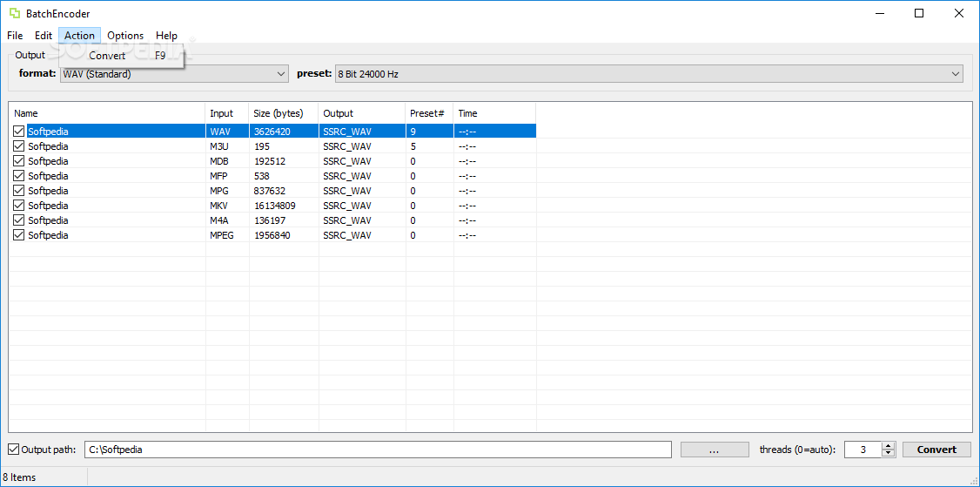The height and width of the screenshot is (487, 980).
Task: Expand the preset dropdown showing 8 Bit 24000 Hz
Action: coord(648,74)
